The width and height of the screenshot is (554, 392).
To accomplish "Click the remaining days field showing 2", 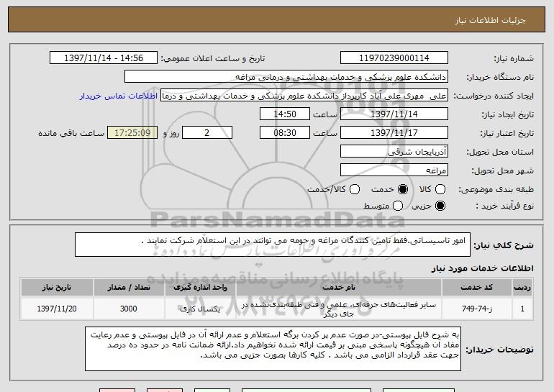I will (207, 133).
